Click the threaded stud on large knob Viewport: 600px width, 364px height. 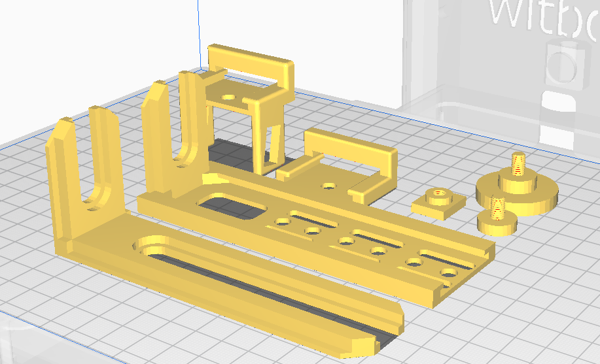pos(518,163)
